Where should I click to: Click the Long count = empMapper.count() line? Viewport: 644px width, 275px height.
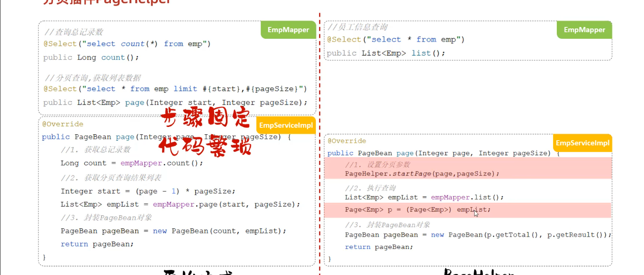[x=131, y=163]
